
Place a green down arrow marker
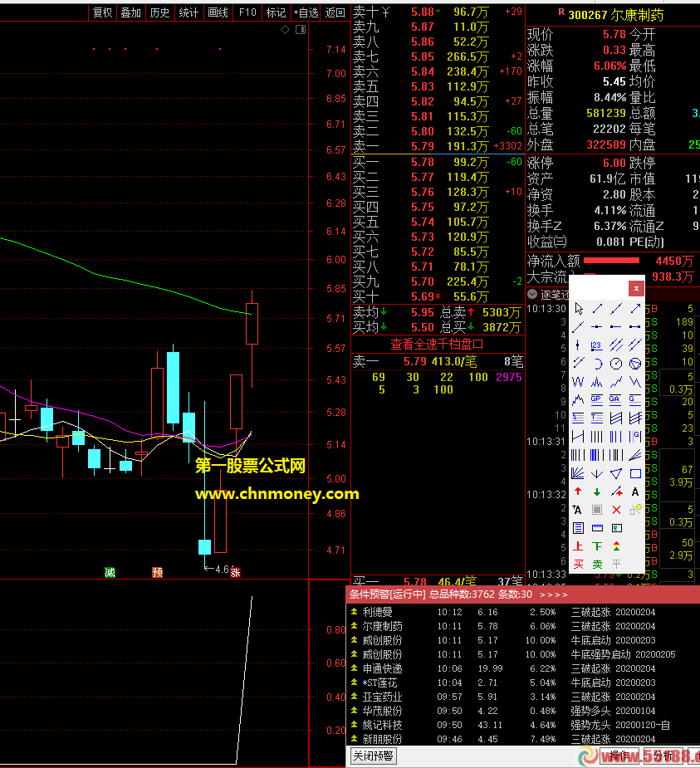click(x=597, y=492)
